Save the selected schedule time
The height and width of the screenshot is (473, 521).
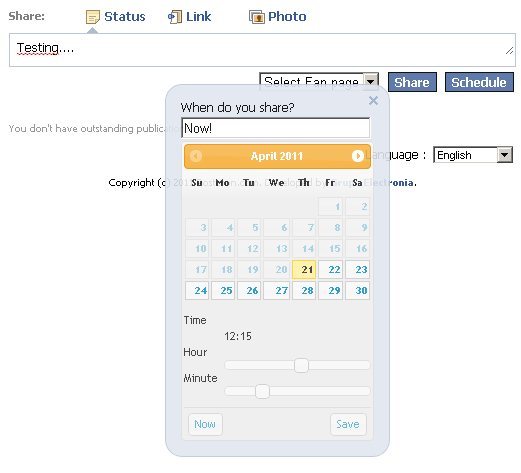[348, 424]
